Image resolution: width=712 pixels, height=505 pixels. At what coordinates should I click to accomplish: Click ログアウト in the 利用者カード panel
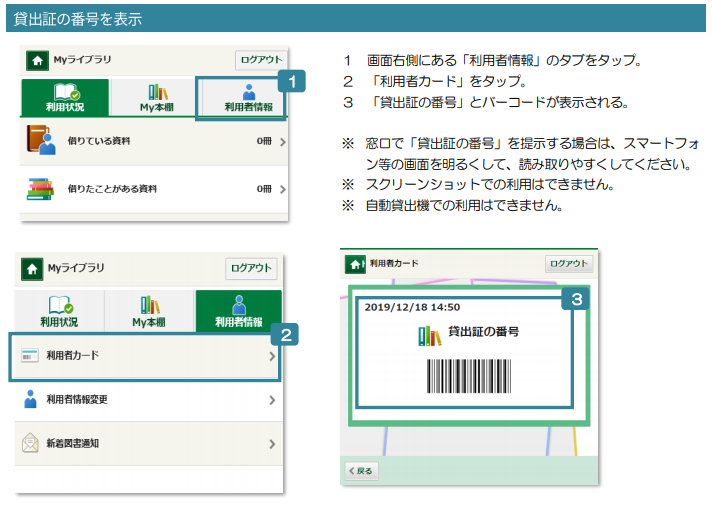pos(569,263)
